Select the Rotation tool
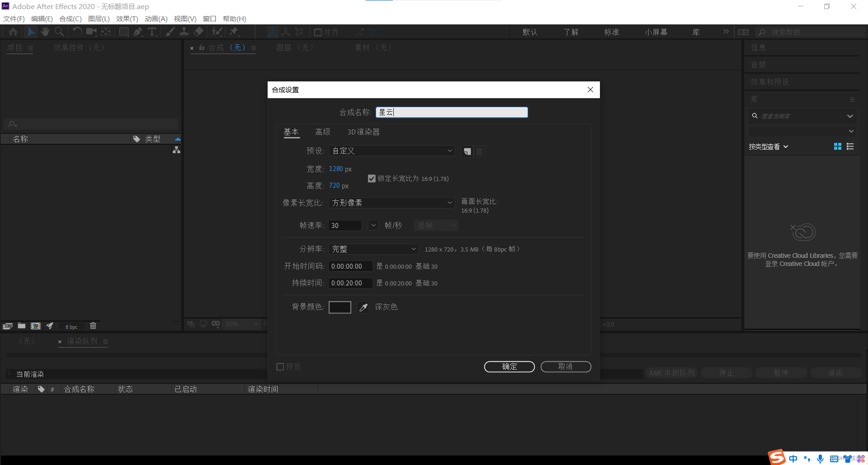Viewport: 868px width, 465px height. click(x=77, y=32)
